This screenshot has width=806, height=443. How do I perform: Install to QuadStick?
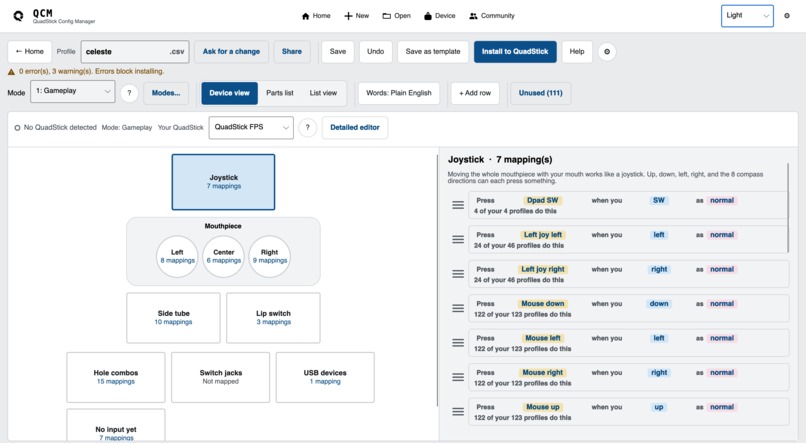coord(515,51)
